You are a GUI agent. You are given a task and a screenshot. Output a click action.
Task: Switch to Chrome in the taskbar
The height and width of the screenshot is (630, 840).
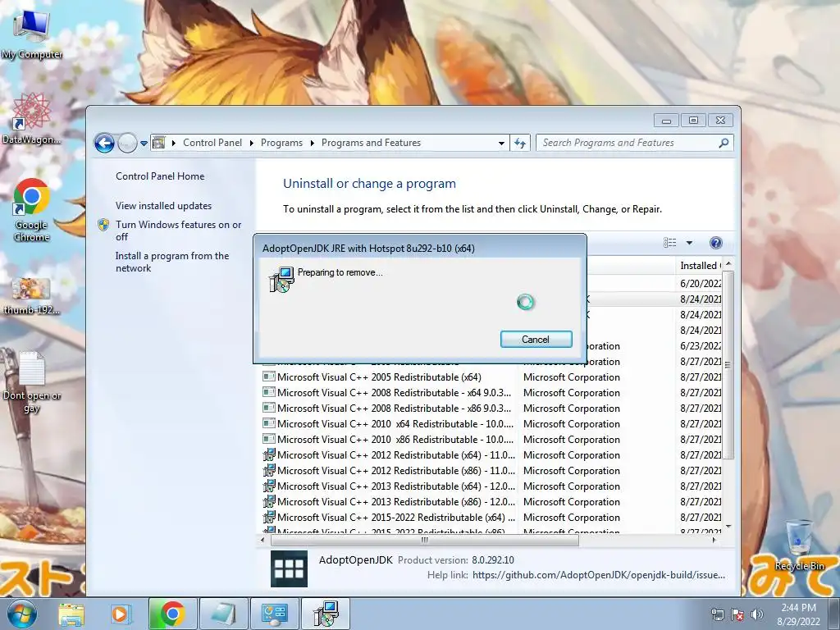172,614
